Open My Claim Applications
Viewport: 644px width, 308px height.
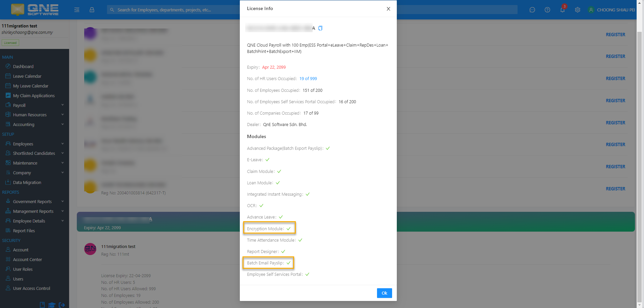(x=34, y=96)
